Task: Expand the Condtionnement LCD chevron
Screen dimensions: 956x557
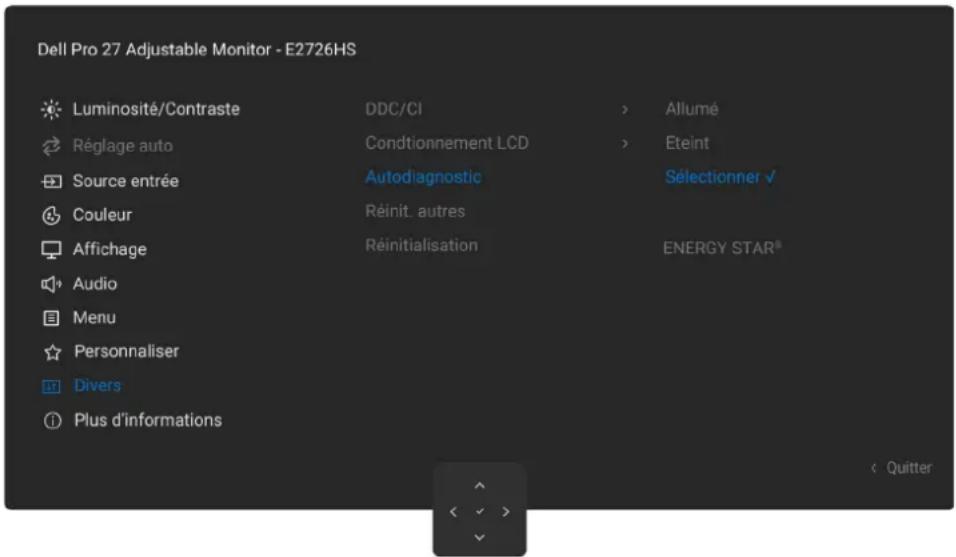Action: [625, 144]
